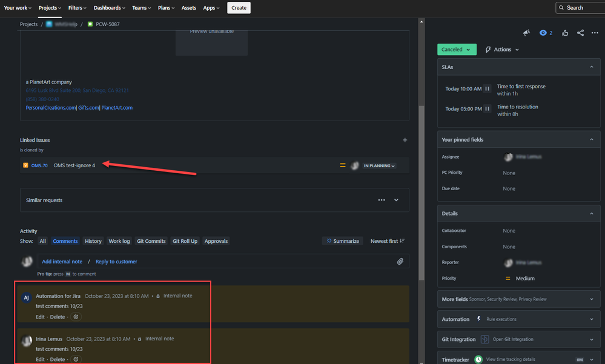
Task: Click the PCW-5087 issue type icon
Action: click(x=90, y=24)
